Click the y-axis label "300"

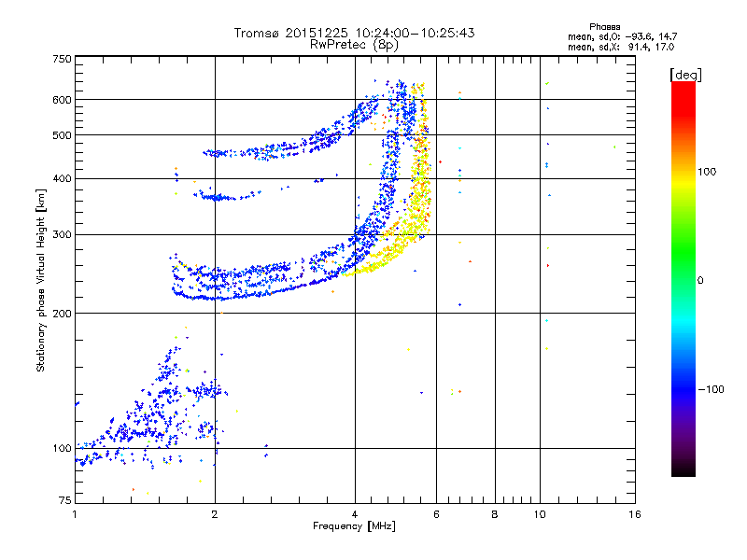63,235
